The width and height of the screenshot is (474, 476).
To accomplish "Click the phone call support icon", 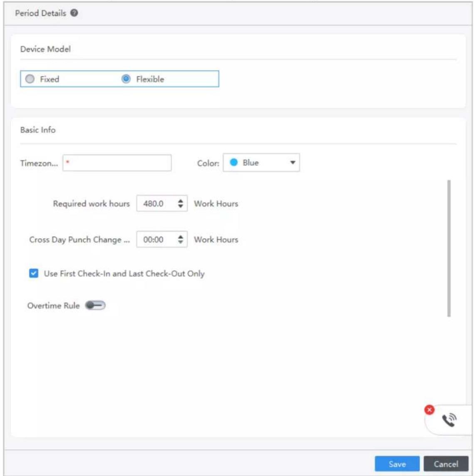I will (449, 420).
